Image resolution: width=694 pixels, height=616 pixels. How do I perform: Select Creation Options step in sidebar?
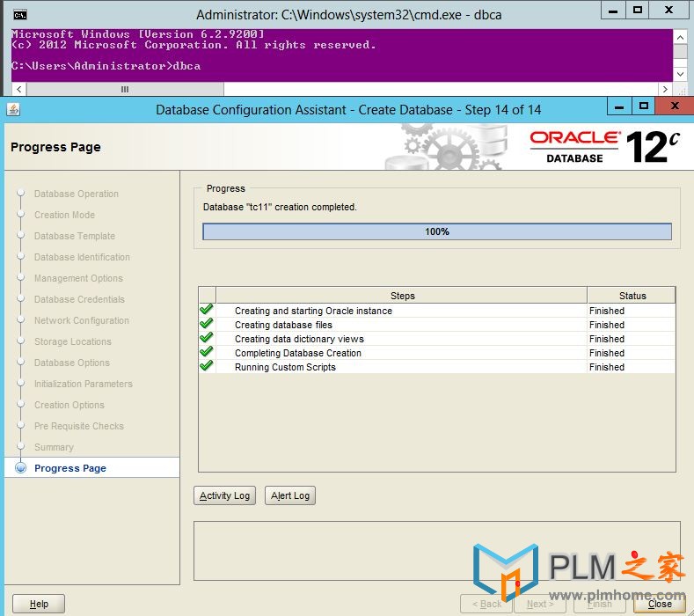(69, 405)
